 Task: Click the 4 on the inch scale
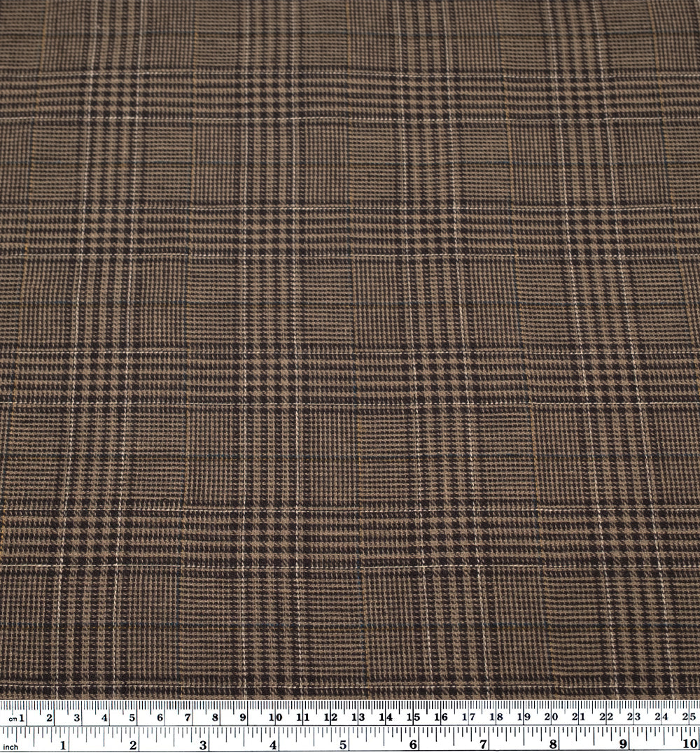tap(274, 745)
